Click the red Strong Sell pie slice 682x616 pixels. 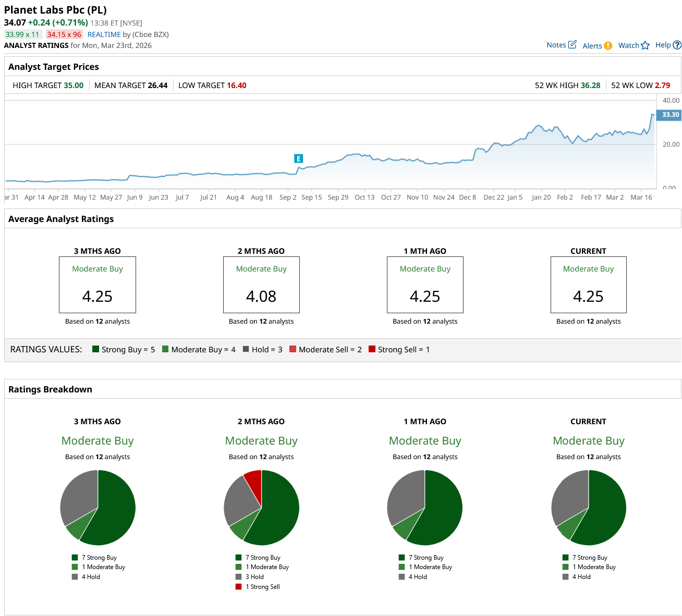click(x=254, y=483)
